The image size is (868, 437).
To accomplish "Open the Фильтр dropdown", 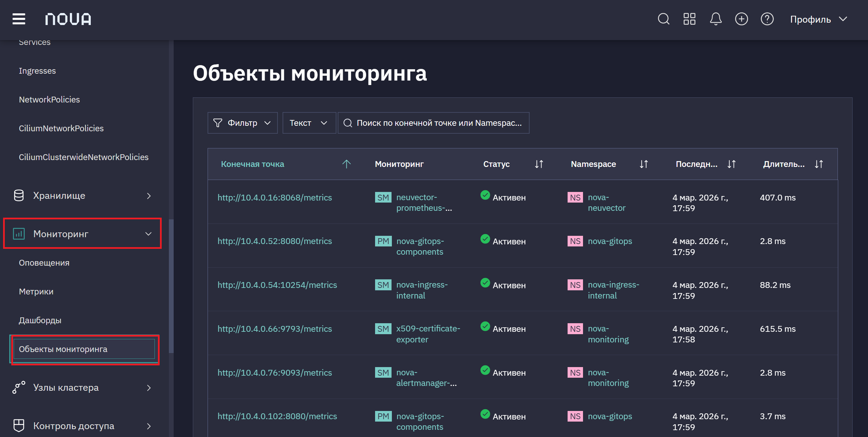I will pos(243,123).
